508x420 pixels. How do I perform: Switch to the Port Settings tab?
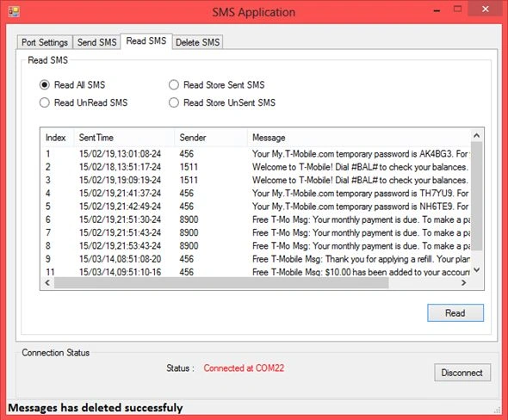point(45,42)
